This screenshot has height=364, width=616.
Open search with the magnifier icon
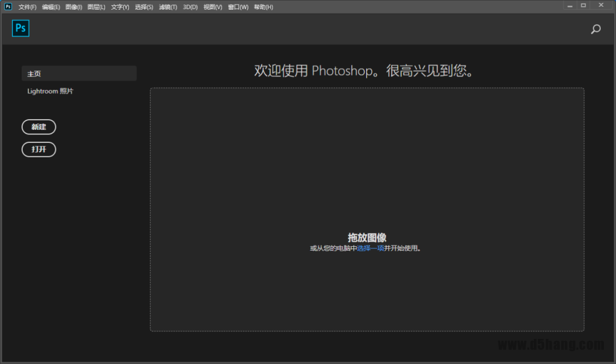click(x=595, y=29)
